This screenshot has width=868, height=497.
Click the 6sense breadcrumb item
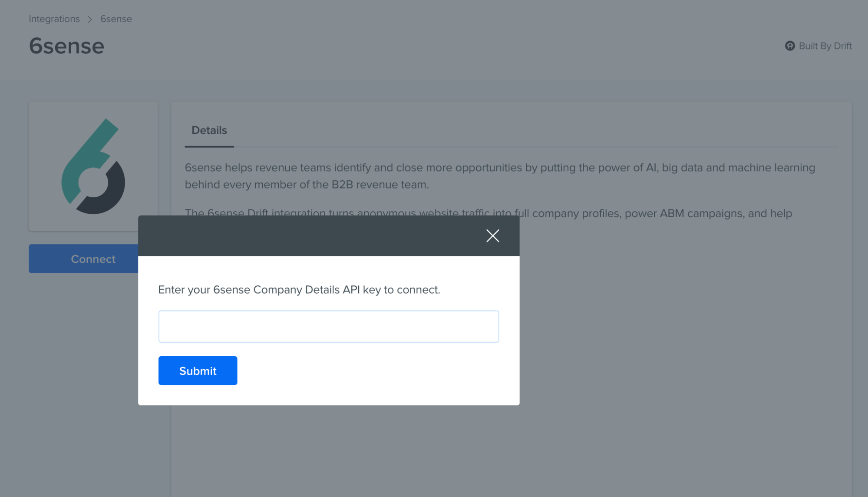coord(116,19)
